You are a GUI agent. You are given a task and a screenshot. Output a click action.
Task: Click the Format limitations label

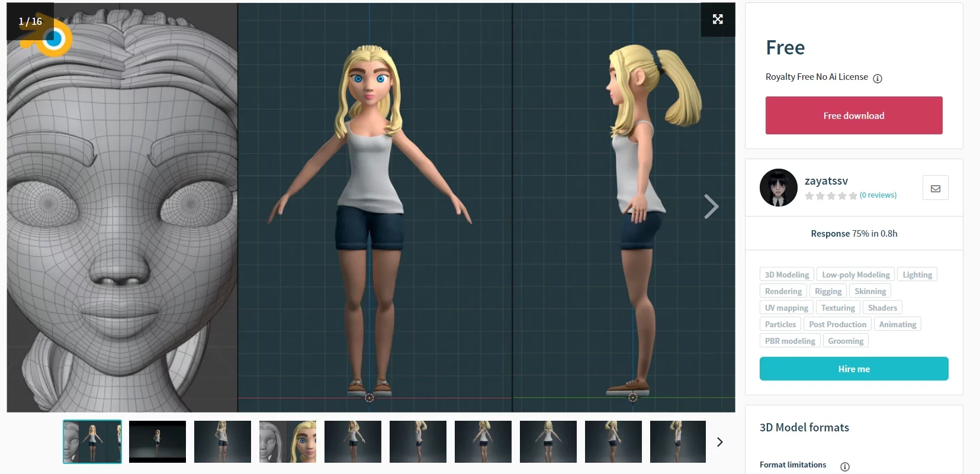(x=793, y=465)
